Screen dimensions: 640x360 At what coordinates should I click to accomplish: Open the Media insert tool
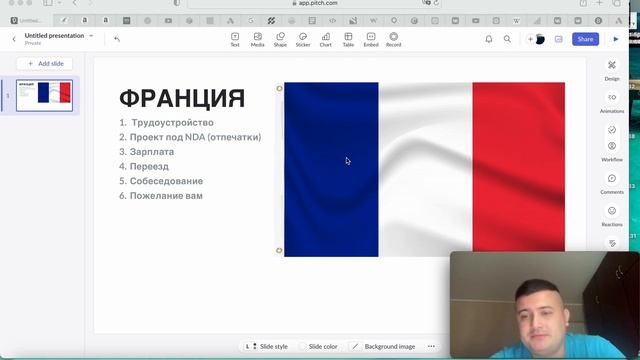pos(258,40)
